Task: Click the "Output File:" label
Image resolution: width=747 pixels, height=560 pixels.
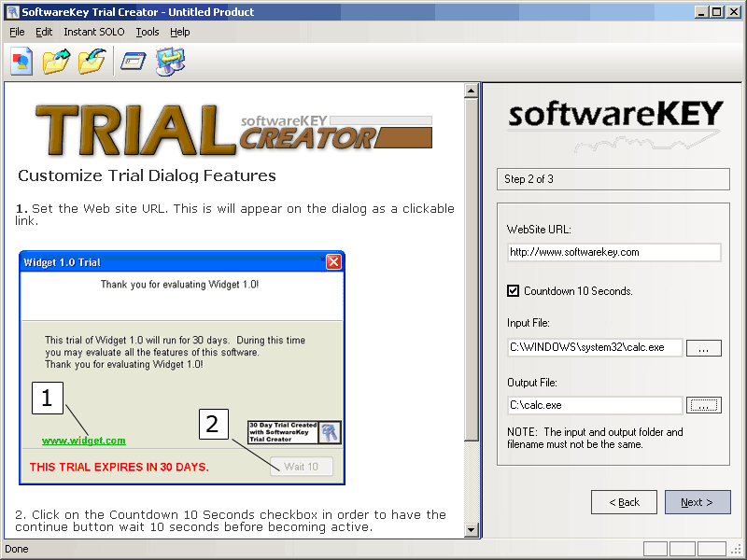Action: point(532,383)
